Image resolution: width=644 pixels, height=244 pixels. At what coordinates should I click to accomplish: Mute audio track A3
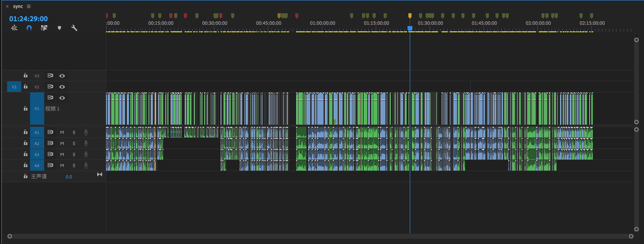tap(62, 154)
